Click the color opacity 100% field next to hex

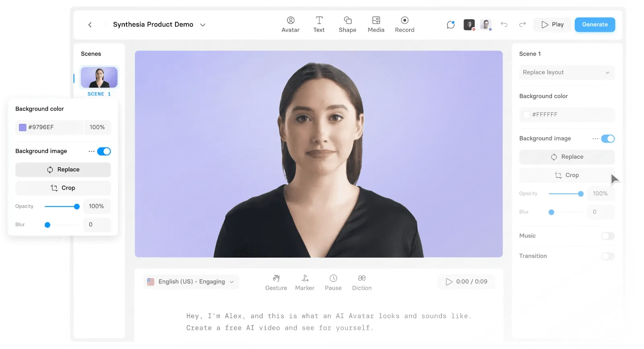coord(97,127)
